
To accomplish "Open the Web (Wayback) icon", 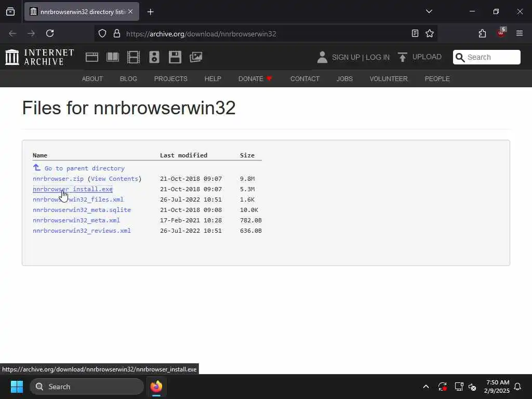I will click(91, 57).
